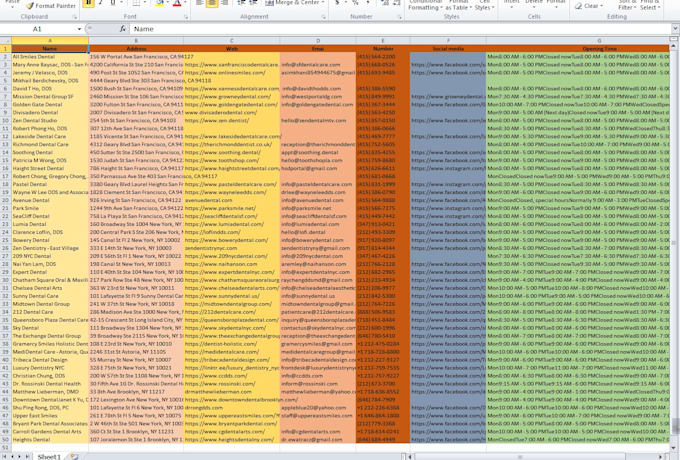Go to last sheet navigation arrow
The width and height of the screenshot is (680, 460).
point(27,457)
